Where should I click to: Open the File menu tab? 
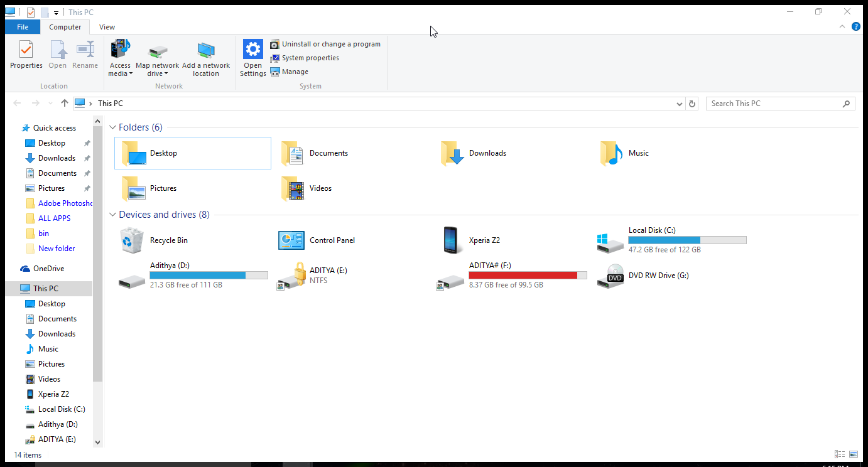coord(23,27)
